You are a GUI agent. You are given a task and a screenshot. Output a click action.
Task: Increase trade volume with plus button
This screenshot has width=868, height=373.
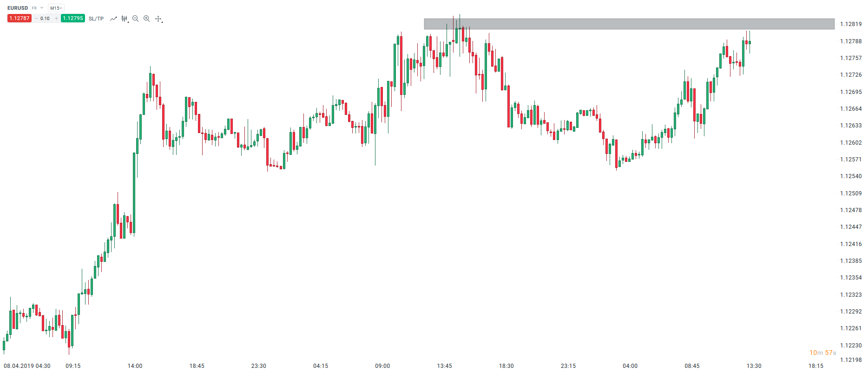56,19
